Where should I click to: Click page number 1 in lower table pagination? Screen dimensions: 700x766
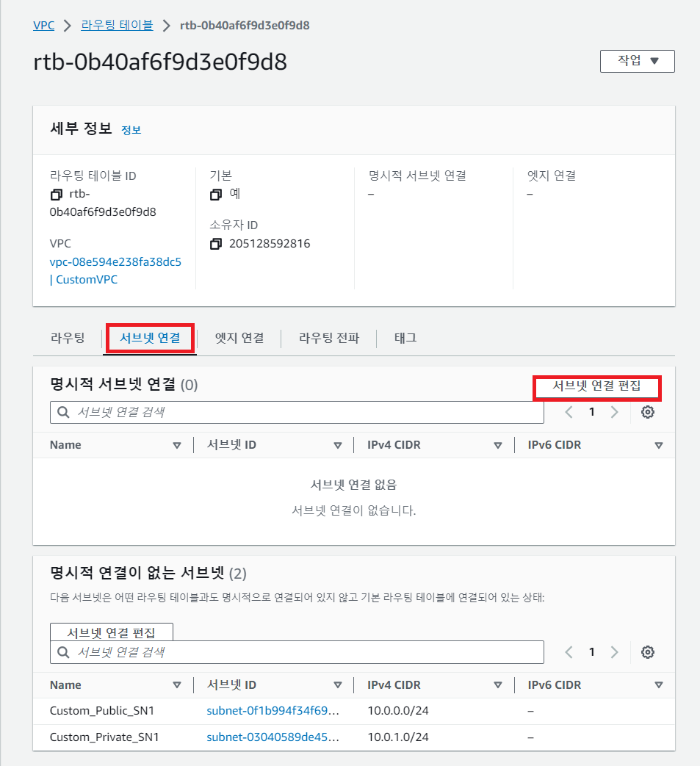click(x=591, y=651)
